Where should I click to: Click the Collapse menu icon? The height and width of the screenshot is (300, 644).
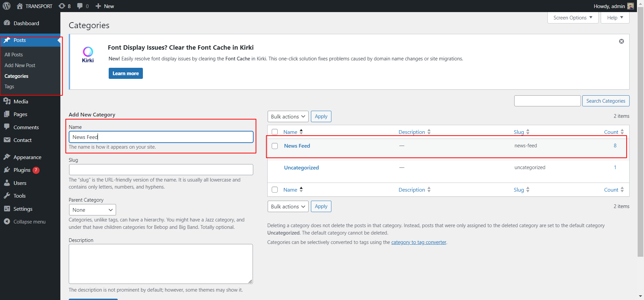click(x=7, y=221)
